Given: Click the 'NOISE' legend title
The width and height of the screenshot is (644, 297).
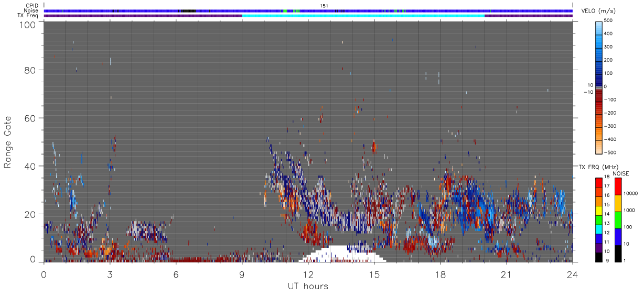Looking at the screenshot, I should coord(622,173).
